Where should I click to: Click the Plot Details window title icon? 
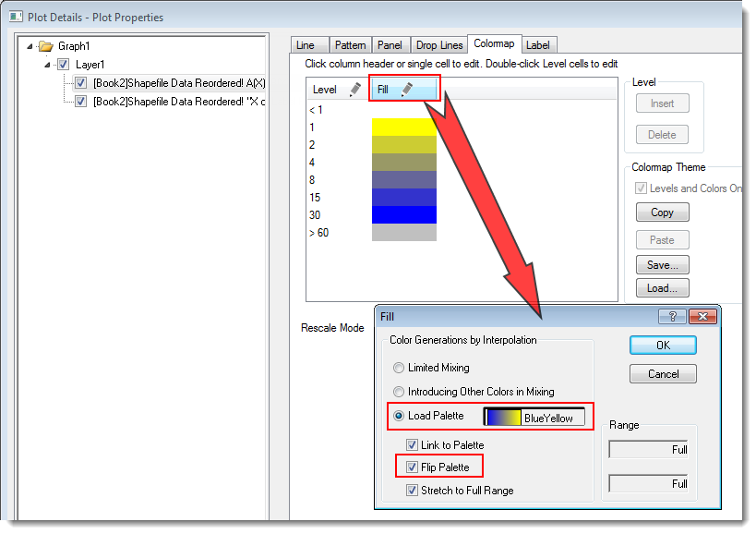point(16,16)
